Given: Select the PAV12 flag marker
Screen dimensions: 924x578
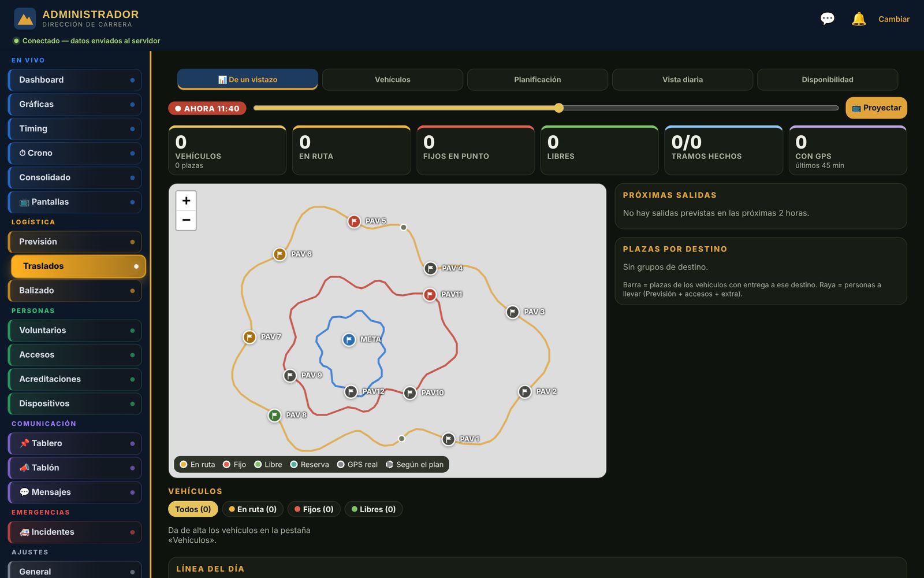Looking at the screenshot, I should point(351,392).
